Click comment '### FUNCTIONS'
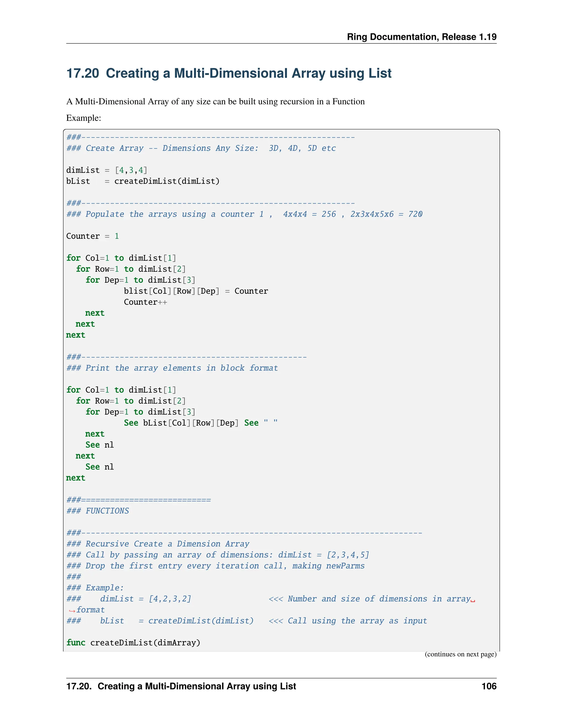 pos(98,511)
